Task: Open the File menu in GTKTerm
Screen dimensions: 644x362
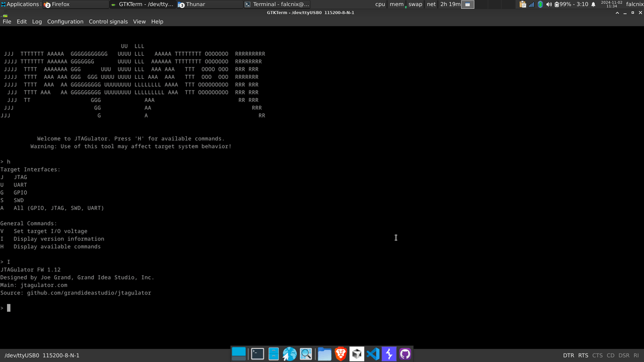Action: coord(7,21)
